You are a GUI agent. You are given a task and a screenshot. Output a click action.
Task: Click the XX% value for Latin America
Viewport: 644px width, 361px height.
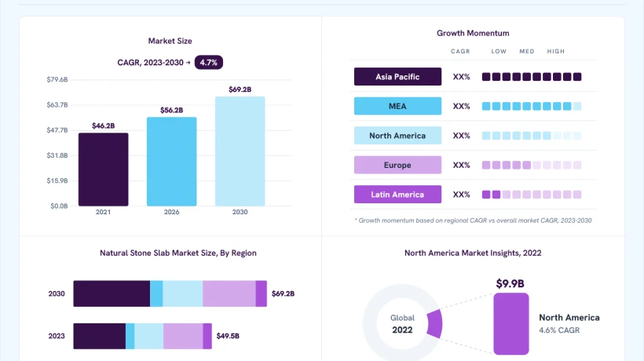(x=461, y=195)
